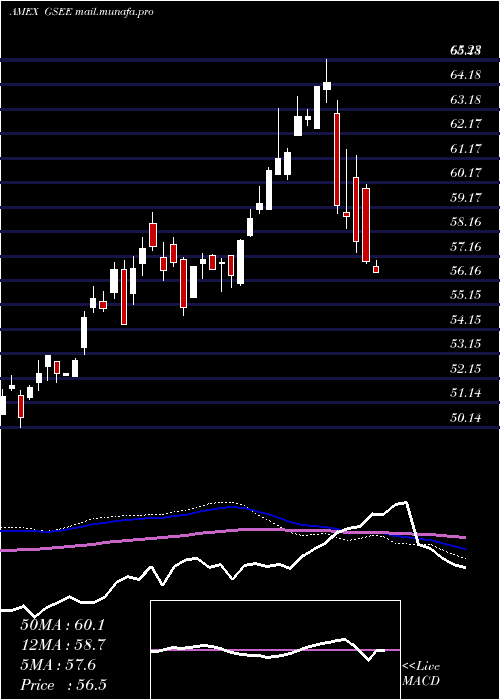Click the MACD inset chart panel
Screen dimensions: 500x700
tap(275, 650)
